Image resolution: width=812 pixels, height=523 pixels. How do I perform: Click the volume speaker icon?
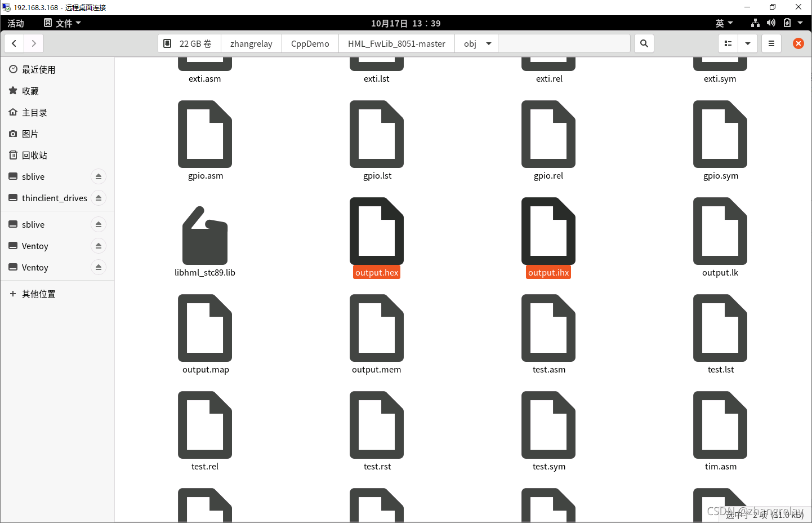(x=771, y=23)
